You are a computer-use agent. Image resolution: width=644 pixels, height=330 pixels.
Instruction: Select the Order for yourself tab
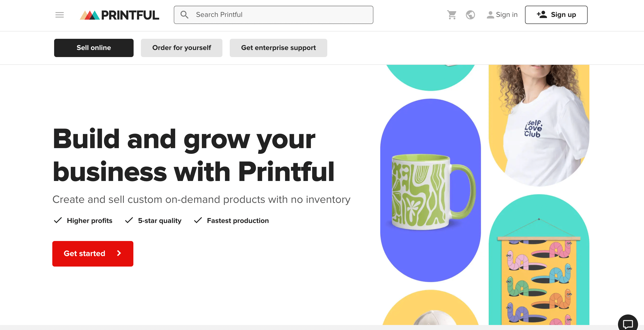182,47
